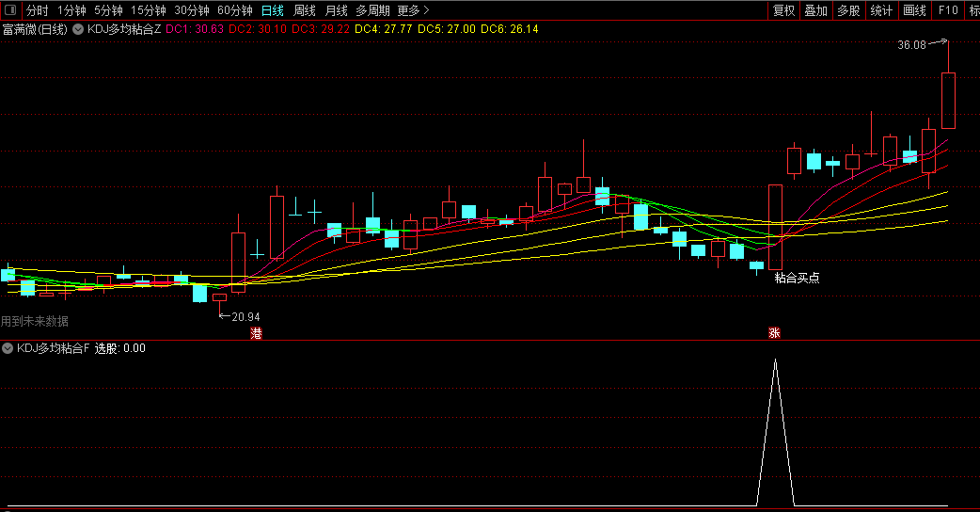
Task: Open the 多周期 multi-period view
Action: [x=373, y=10]
